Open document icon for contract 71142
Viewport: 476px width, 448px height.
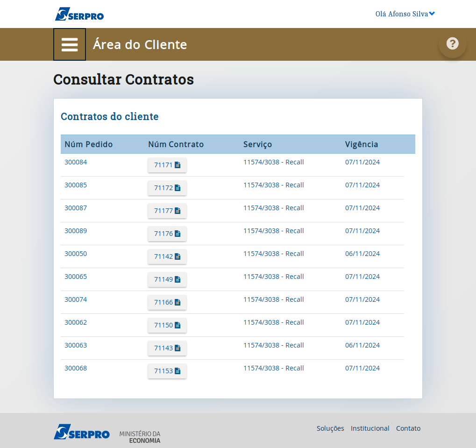pos(178,256)
